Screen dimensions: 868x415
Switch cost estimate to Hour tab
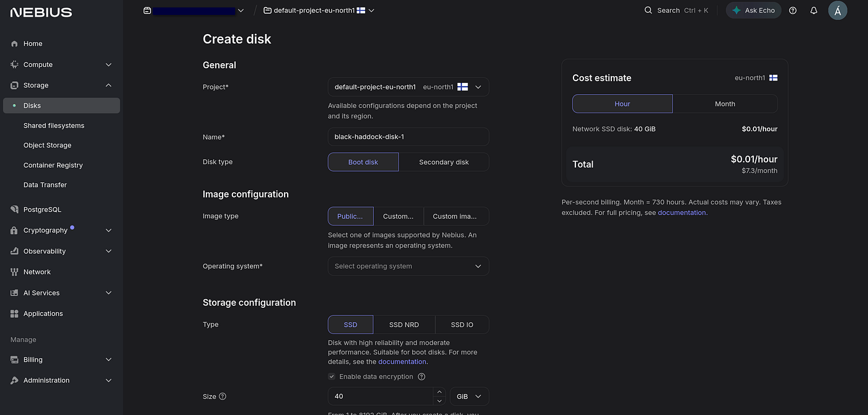pyautogui.click(x=622, y=104)
